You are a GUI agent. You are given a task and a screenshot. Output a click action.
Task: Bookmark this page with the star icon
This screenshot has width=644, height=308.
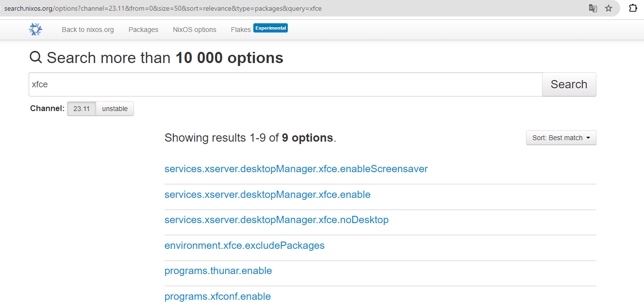(609, 8)
